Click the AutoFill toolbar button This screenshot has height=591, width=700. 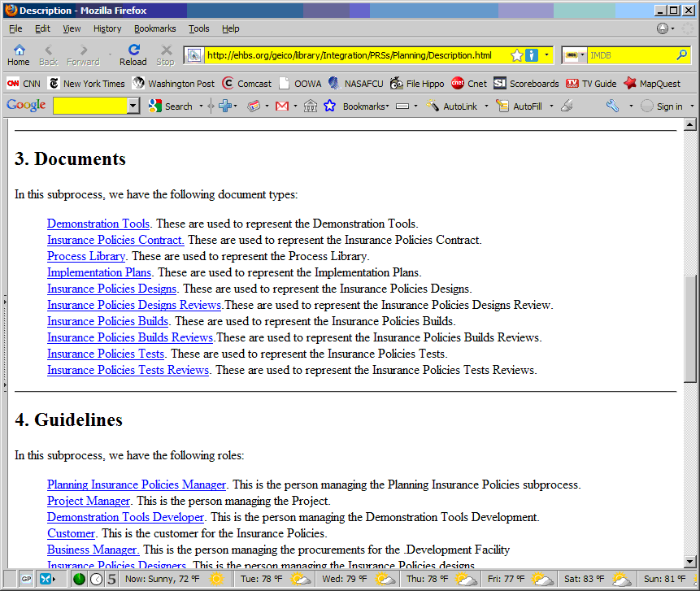[x=519, y=106]
